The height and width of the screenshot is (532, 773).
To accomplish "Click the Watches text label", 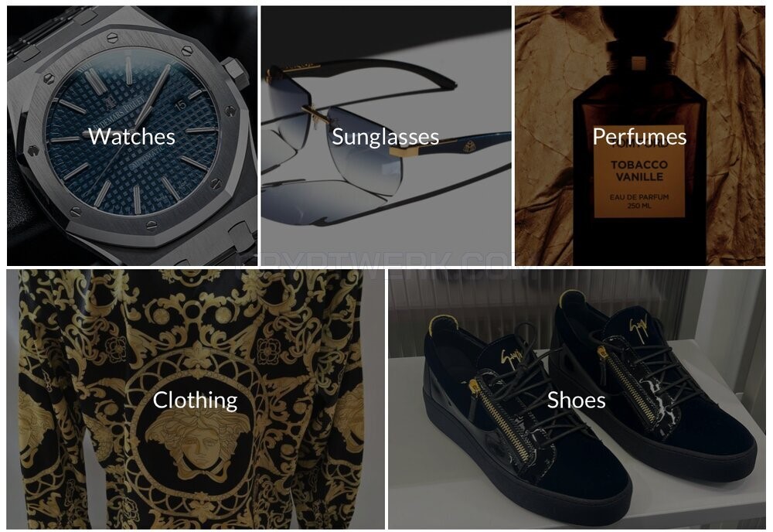I will click(x=131, y=137).
